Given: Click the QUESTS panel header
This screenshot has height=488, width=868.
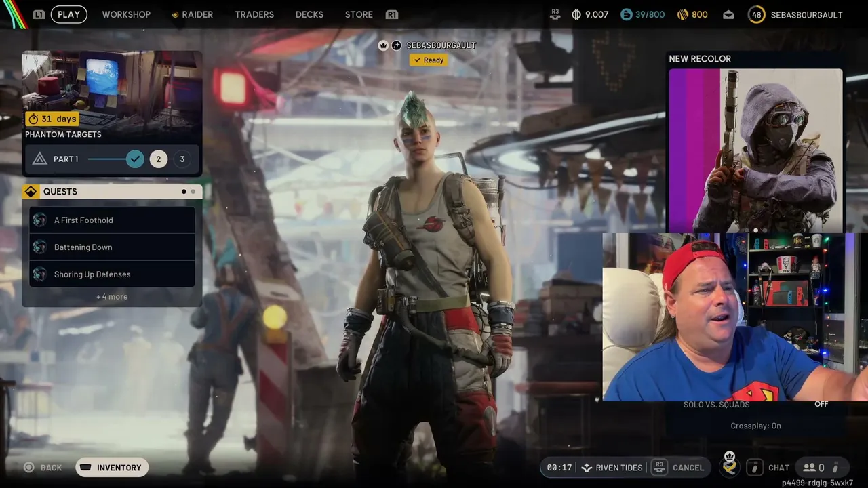Looking at the screenshot, I should 112,192.
